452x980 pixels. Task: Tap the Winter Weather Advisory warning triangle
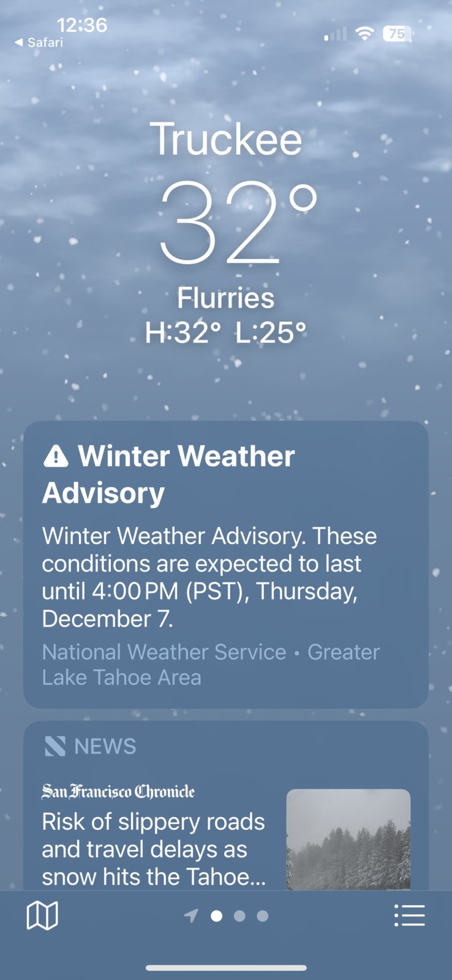56,456
